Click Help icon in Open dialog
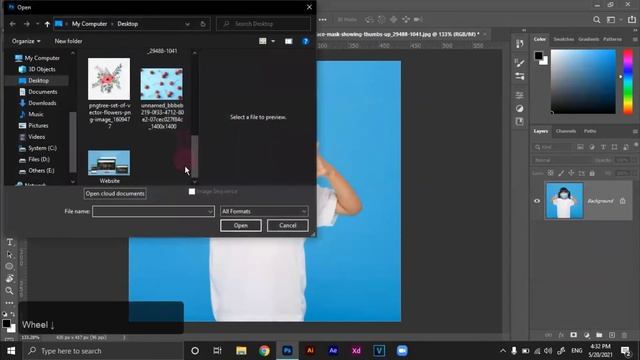Screen dimensions: 640x360 pos(305,41)
